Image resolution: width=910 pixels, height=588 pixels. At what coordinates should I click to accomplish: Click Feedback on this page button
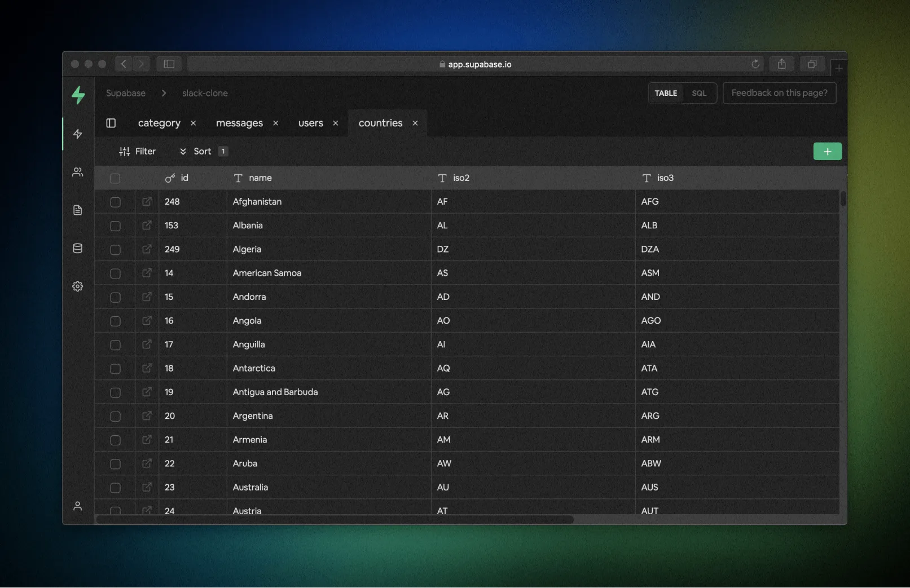(x=779, y=93)
